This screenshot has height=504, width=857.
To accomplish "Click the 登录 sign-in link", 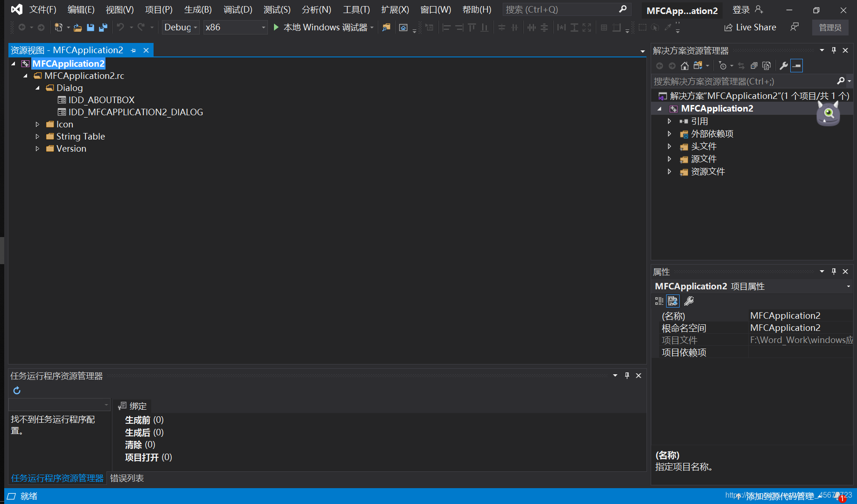I will (741, 10).
